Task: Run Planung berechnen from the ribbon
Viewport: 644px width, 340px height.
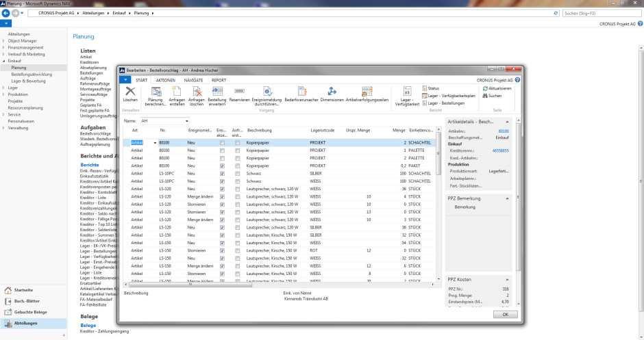Action: click(156, 92)
